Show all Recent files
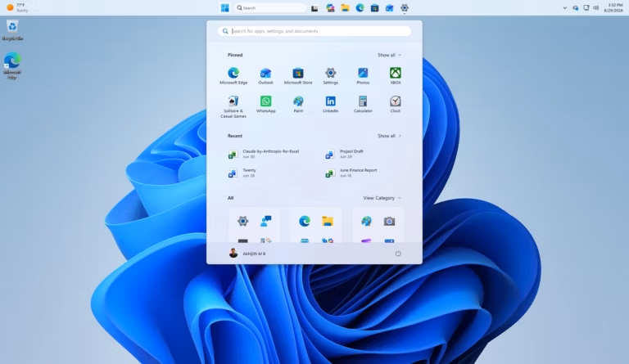 click(x=389, y=136)
